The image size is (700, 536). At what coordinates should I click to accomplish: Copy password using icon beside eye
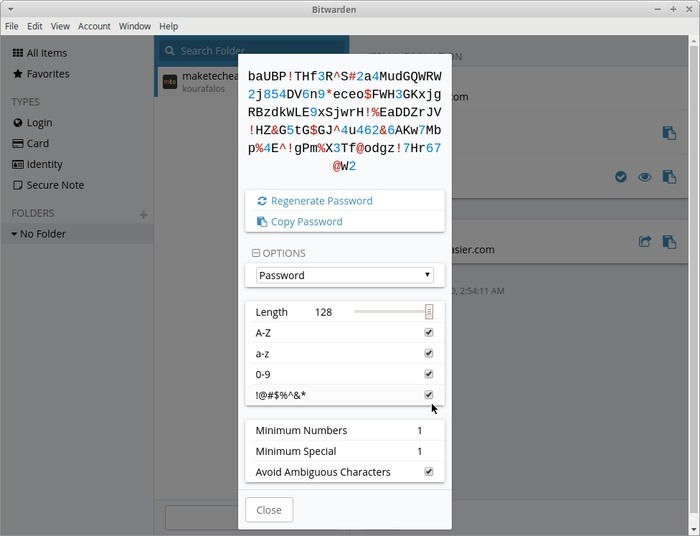click(669, 177)
